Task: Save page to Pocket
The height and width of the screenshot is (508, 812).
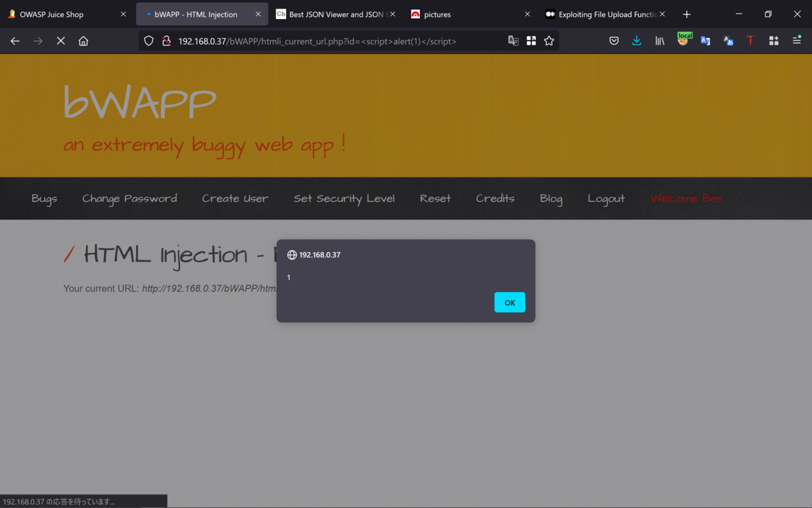Action: [614, 41]
